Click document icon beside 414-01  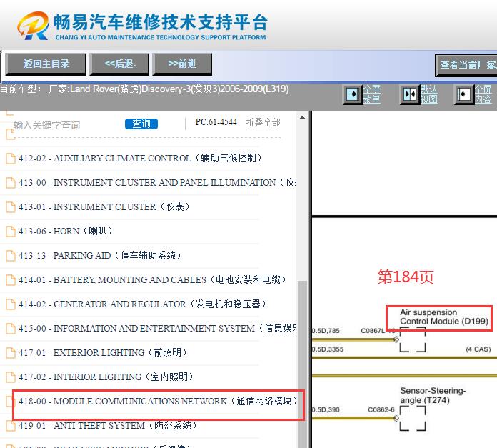click(x=11, y=280)
